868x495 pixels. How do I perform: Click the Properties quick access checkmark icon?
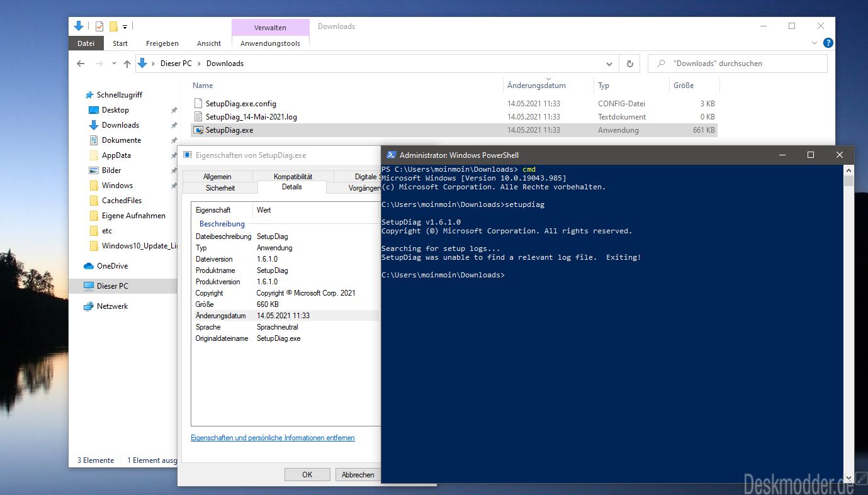[99, 26]
